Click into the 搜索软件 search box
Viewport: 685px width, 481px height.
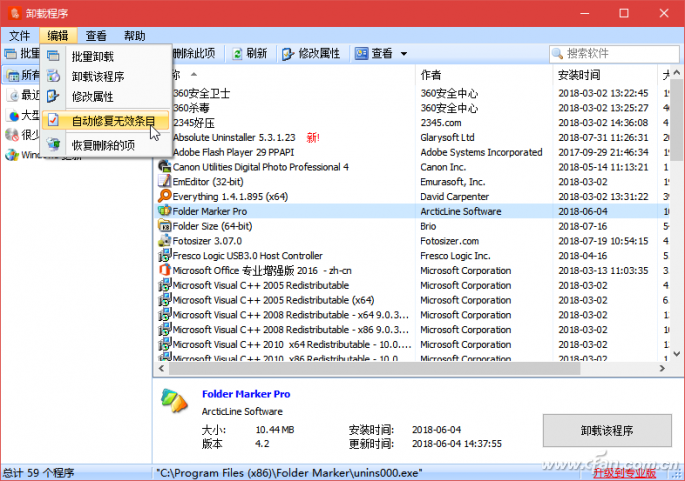tap(614, 54)
